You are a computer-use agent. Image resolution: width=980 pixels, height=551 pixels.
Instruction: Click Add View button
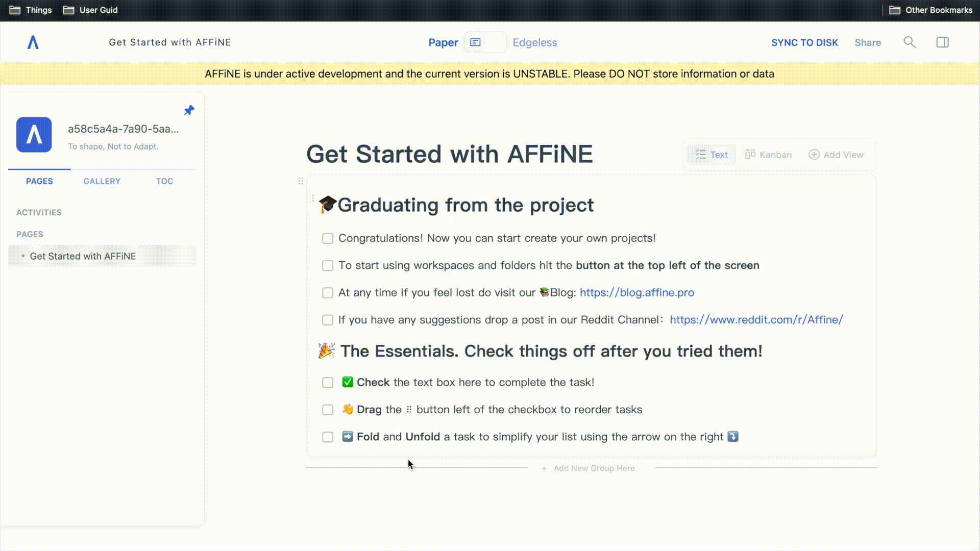point(836,155)
